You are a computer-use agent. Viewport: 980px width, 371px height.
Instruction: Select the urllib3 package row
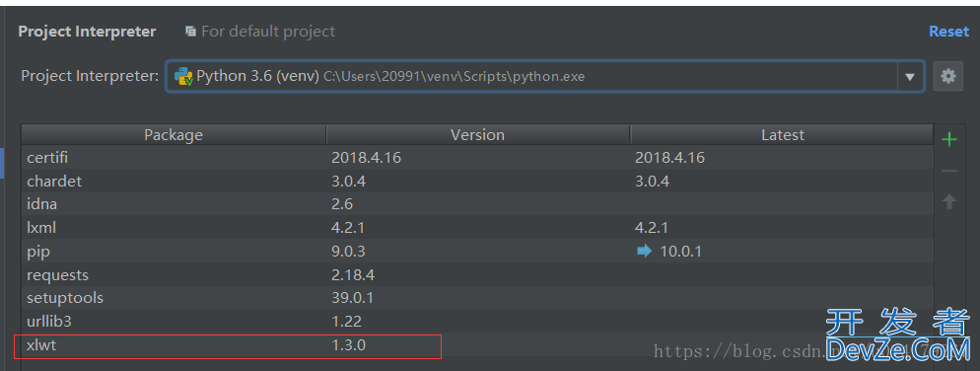point(477,322)
